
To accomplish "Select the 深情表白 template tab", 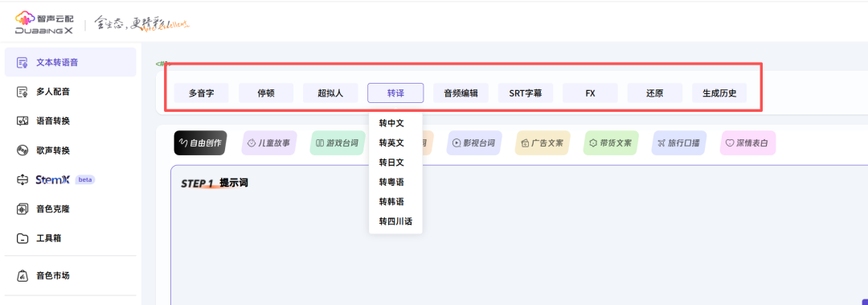I will (x=748, y=143).
